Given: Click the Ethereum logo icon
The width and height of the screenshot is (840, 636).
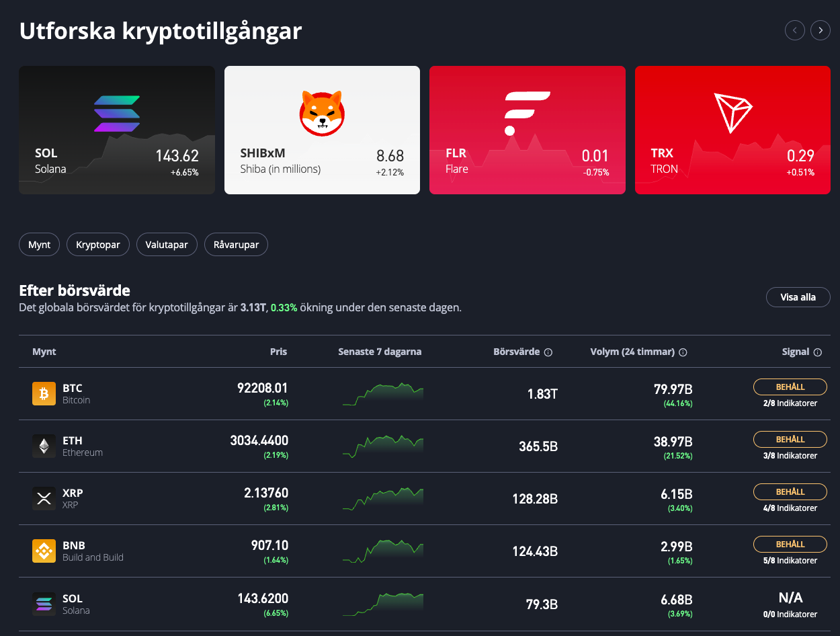Looking at the screenshot, I should click(x=44, y=446).
